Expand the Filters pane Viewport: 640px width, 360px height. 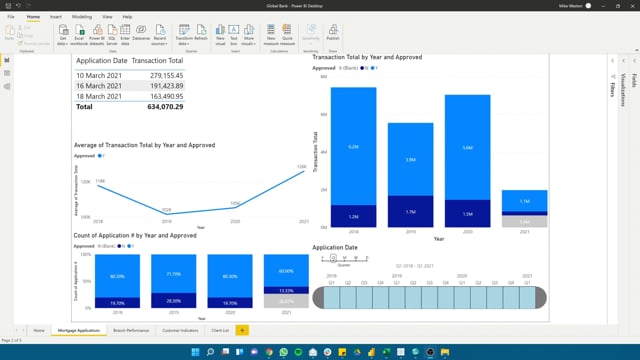coord(613,61)
